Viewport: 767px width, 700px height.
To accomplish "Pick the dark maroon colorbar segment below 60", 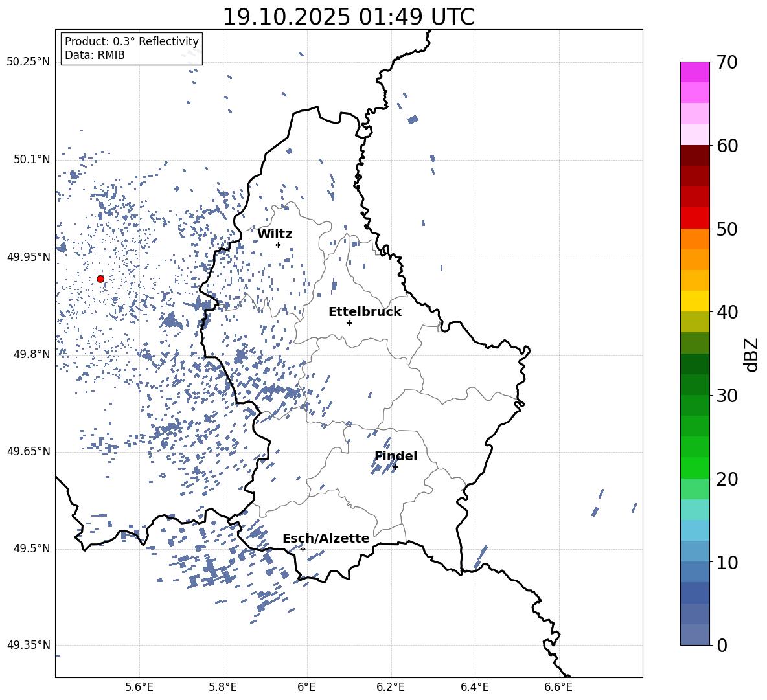I will [x=695, y=155].
